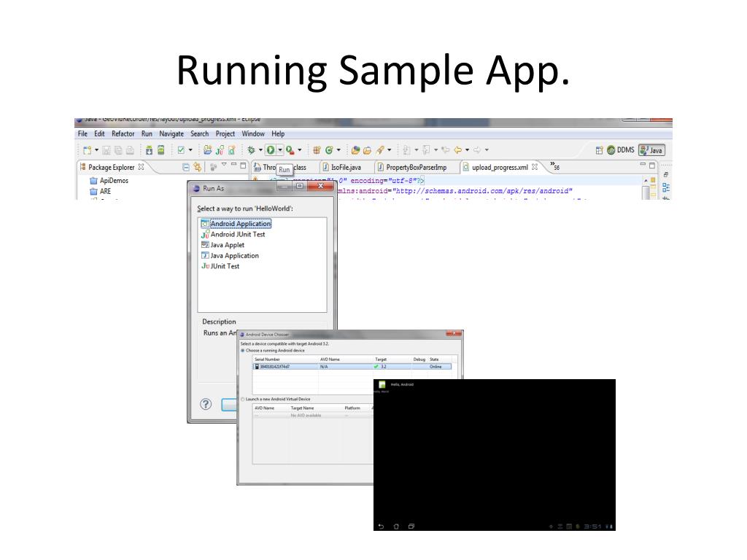Click the Open Task folder icon
The height and width of the screenshot is (560, 747).
368,150
